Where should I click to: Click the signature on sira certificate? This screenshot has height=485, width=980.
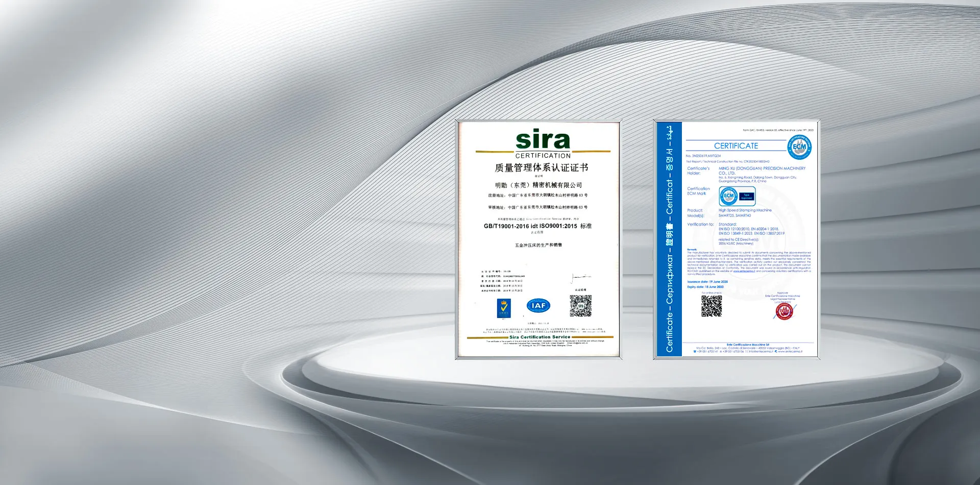[x=580, y=277]
